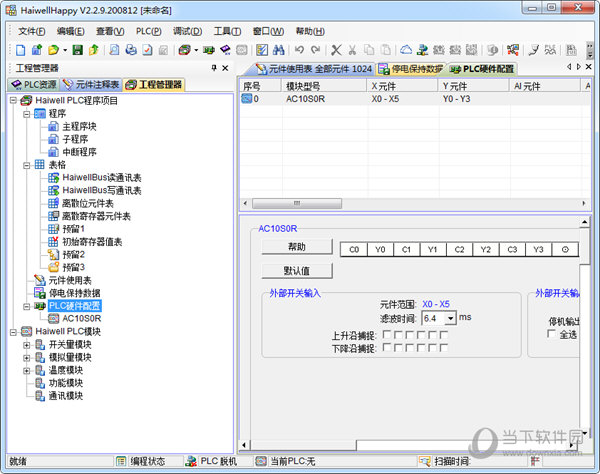Screen dimensions: 600x474
Task: Check the fourth 下降沿捕捉 checkbox
Action: pos(421,347)
